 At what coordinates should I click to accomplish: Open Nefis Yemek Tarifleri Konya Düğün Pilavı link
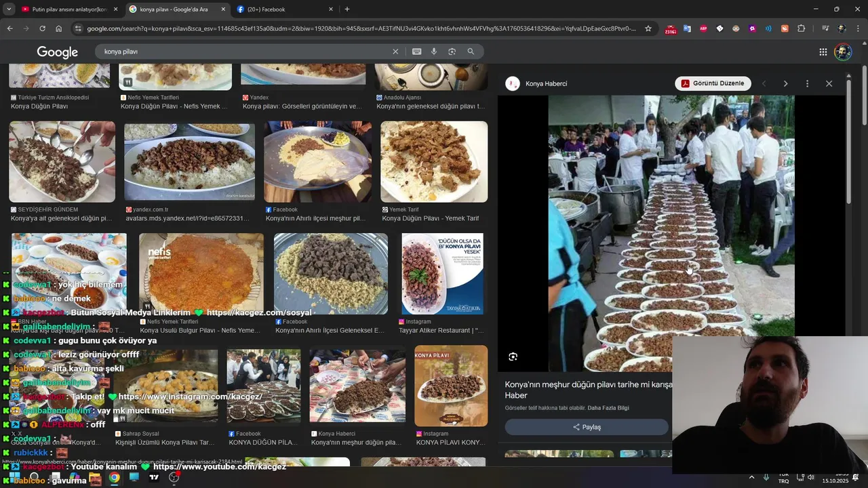pyautogui.click(x=174, y=106)
